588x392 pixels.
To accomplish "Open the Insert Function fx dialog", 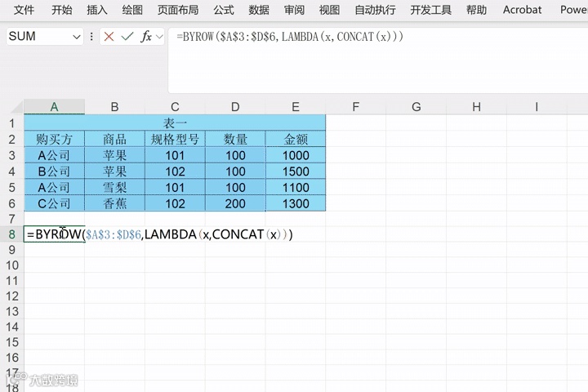I will click(146, 37).
